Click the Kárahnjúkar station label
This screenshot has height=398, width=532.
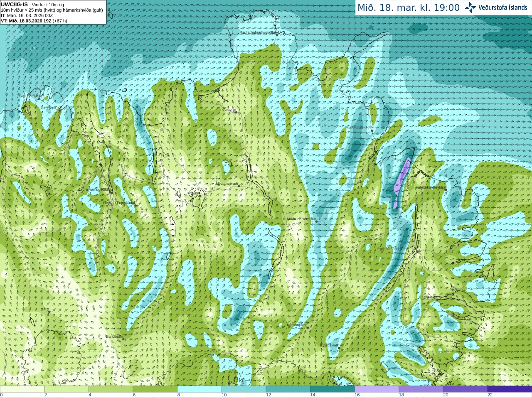click(297, 325)
